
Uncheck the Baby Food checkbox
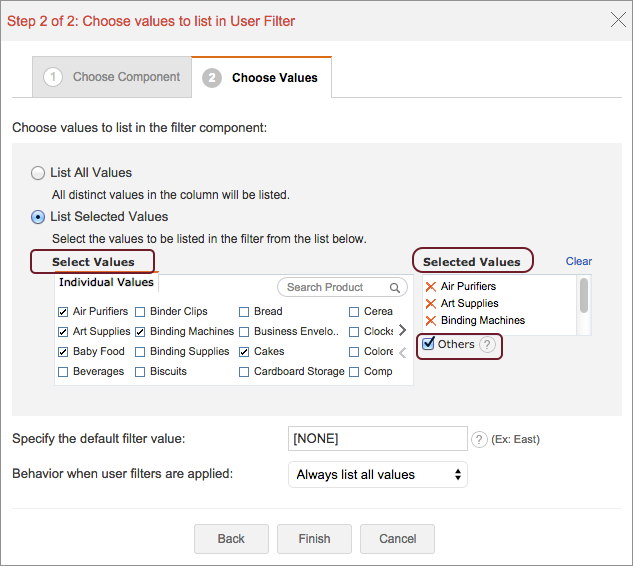64,352
